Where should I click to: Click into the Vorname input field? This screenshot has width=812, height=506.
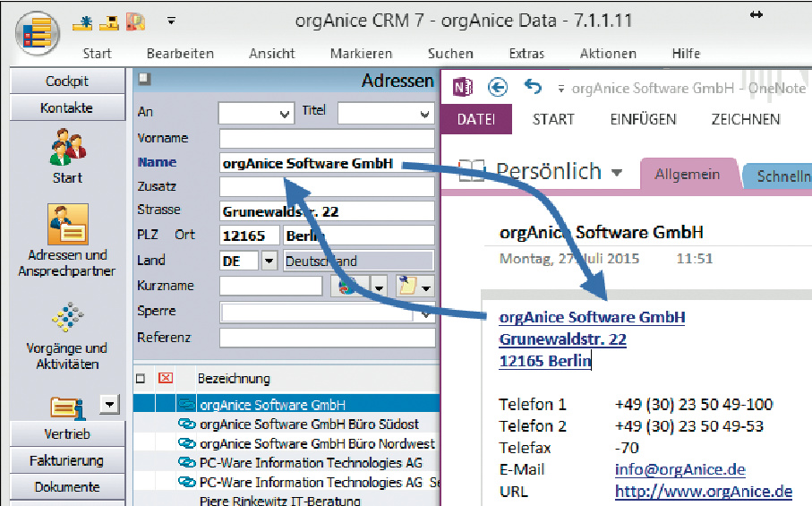click(x=326, y=138)
